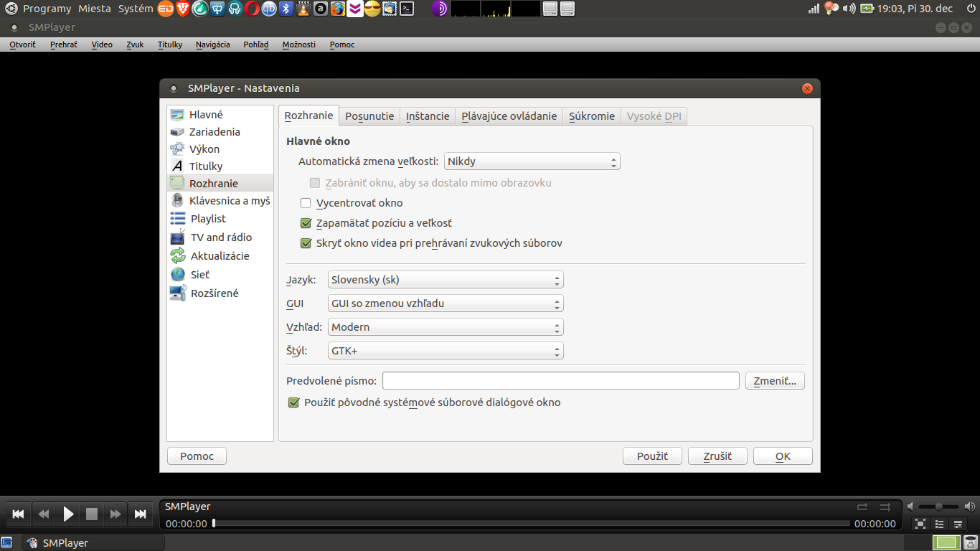980x551 pixels.
Task: Switch to Súkromie tab
Action: (x=592, y=116)
